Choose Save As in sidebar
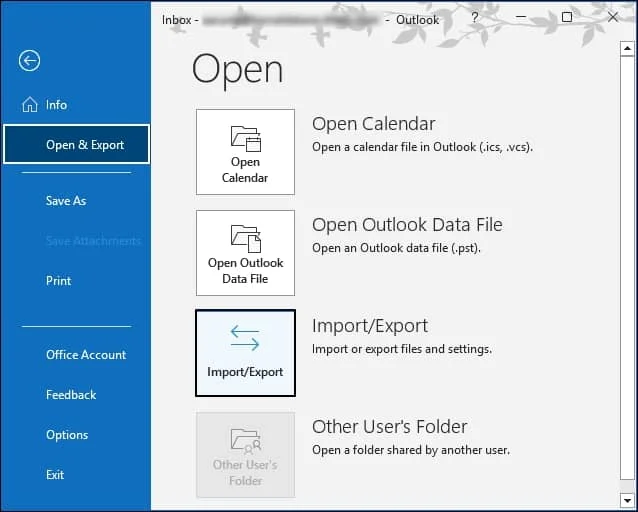 [x=66, y=201]
